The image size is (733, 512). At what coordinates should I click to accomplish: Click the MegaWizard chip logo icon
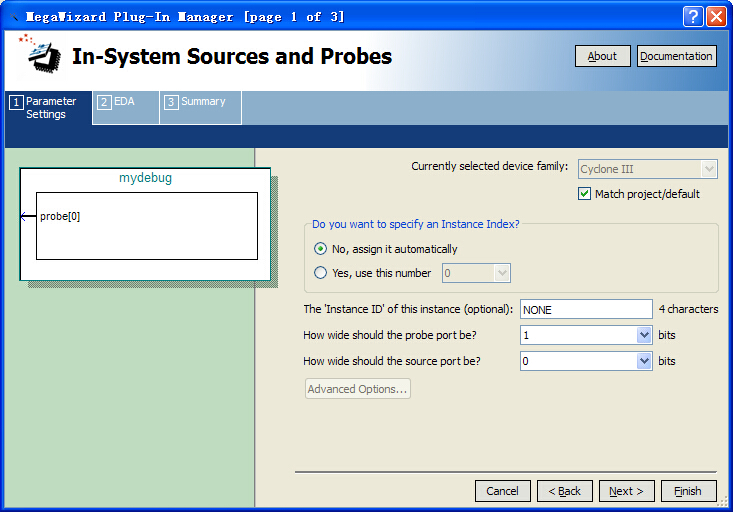pyautogui.click(x=37, y=56)
